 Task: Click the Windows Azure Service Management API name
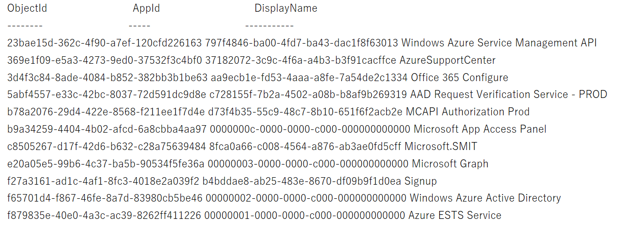click(499, 43)
